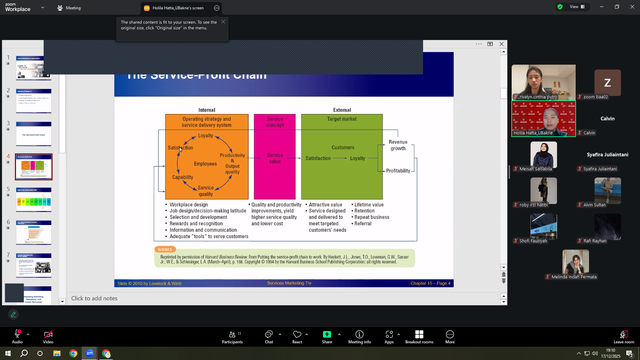The image size is (640, 360).
Task: Click Cortana circle icon on taskbar
Action: tap(40, 353)
